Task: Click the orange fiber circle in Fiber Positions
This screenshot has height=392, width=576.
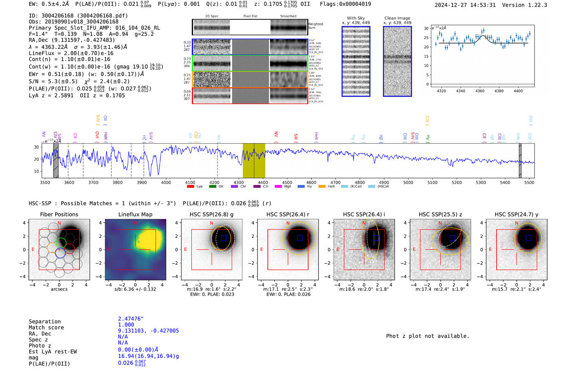Action: [52, 247]
